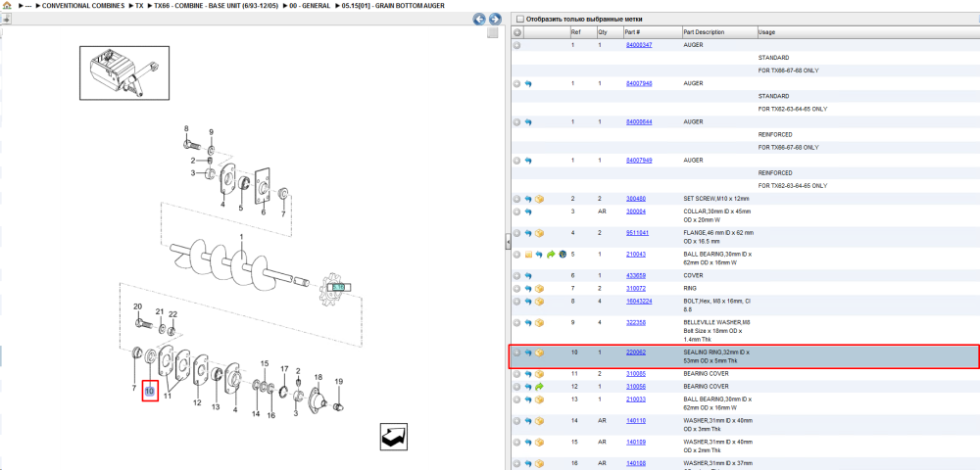Select callout number 18 in the diagram
This screenshot has width=980, height=470.
click(318, 377)
